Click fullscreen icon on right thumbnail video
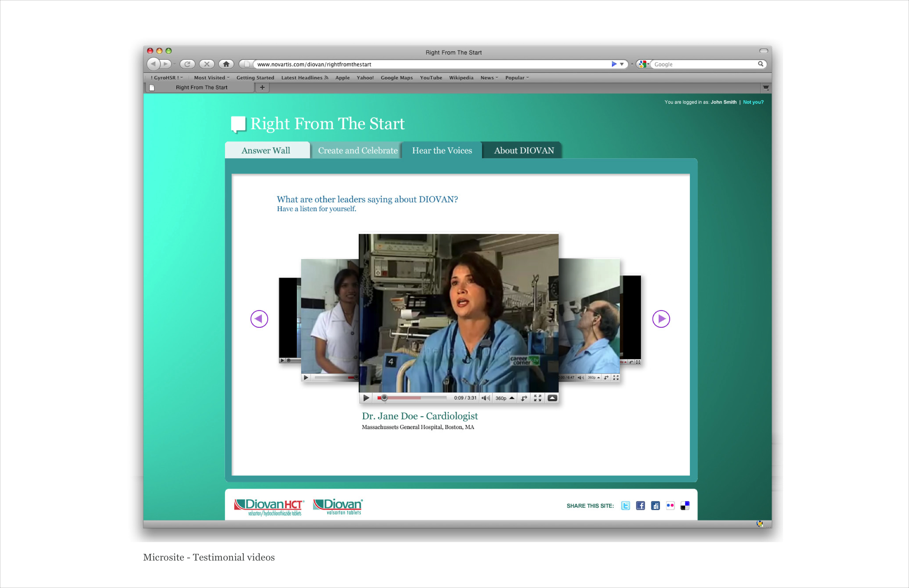The height and width of the screenshot is (588, 909). [x=616, y=377]
